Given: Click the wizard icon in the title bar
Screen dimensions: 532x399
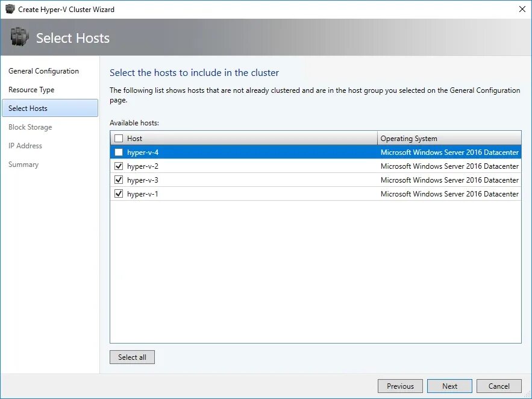Looking at the screenshot, I should (10, 9).
